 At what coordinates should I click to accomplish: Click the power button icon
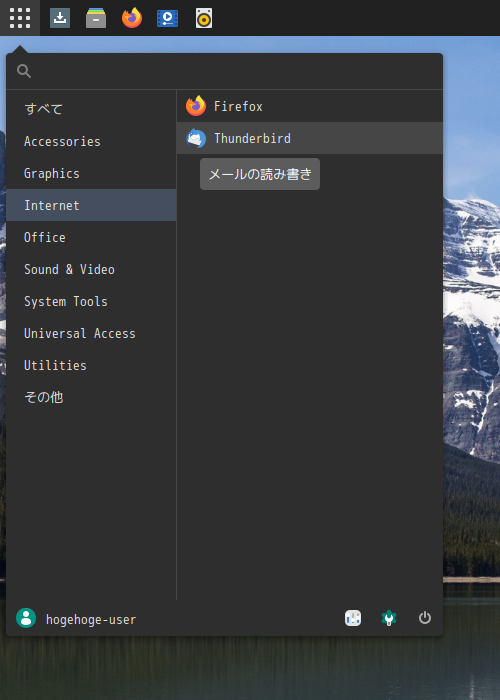425,618
